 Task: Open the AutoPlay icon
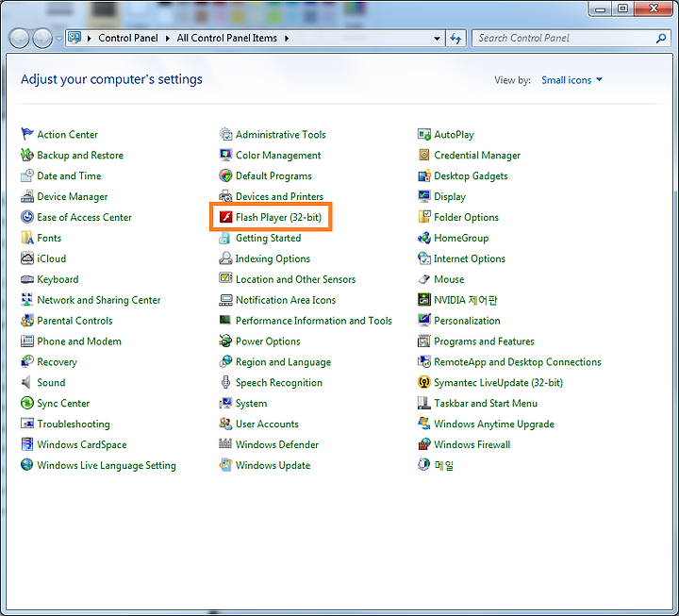[x=424, y=134]
